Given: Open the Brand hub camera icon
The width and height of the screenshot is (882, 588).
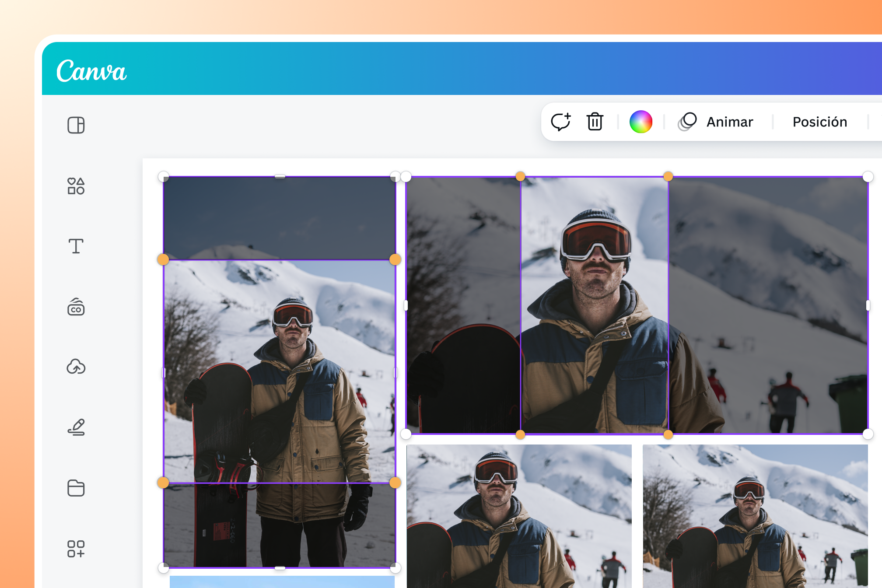Looking at the screenshot, I should pyautogui.click(x=76, y=307).
